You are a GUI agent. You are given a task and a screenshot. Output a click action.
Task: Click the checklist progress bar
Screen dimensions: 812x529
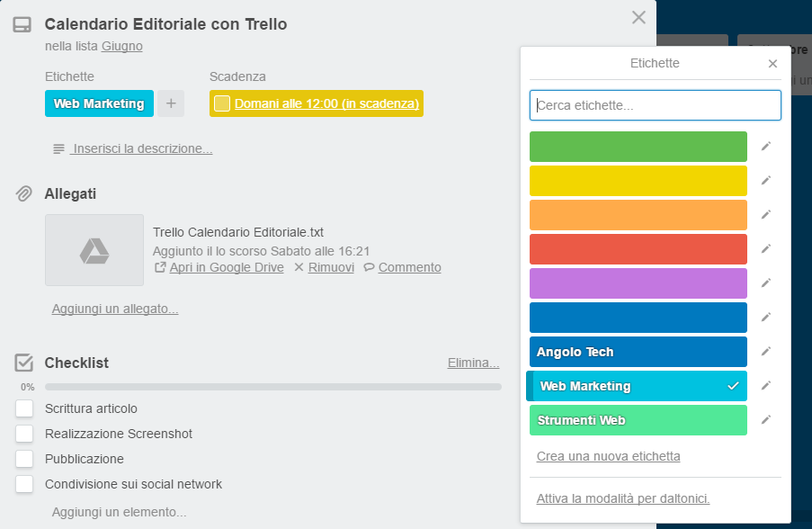click(x=272, y=387)
